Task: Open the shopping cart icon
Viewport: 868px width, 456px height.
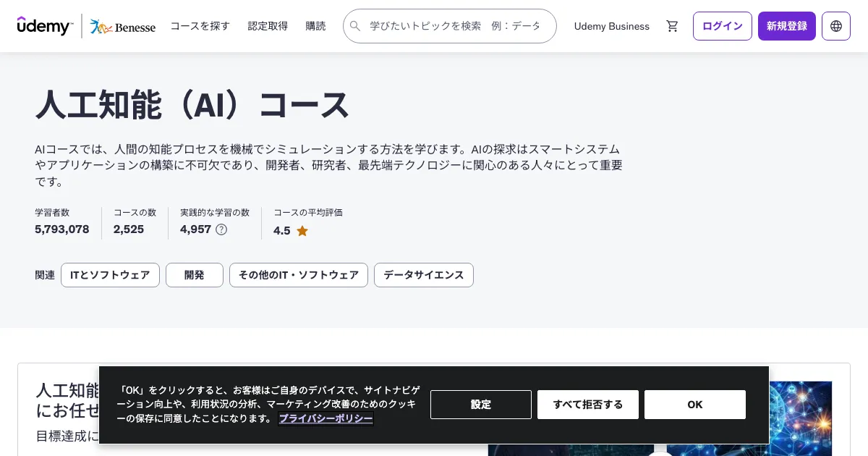Action: pyautogui.click(x=673, y=26)
